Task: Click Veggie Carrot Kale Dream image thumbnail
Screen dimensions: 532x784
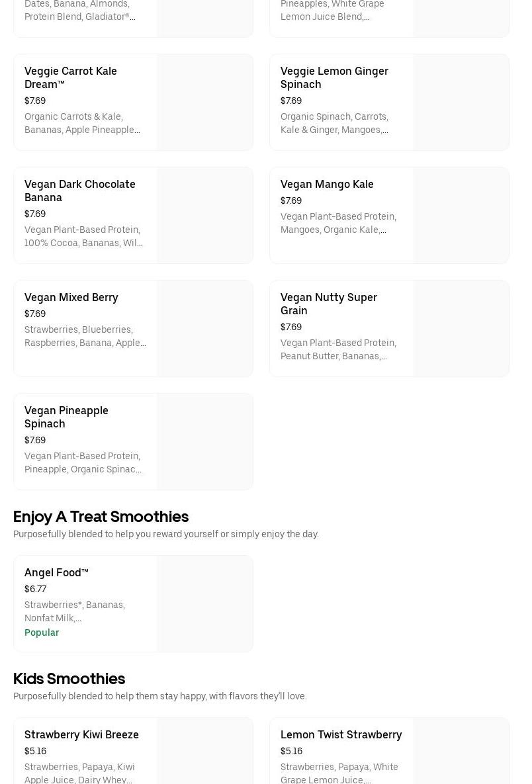Action: pos(204,103)
